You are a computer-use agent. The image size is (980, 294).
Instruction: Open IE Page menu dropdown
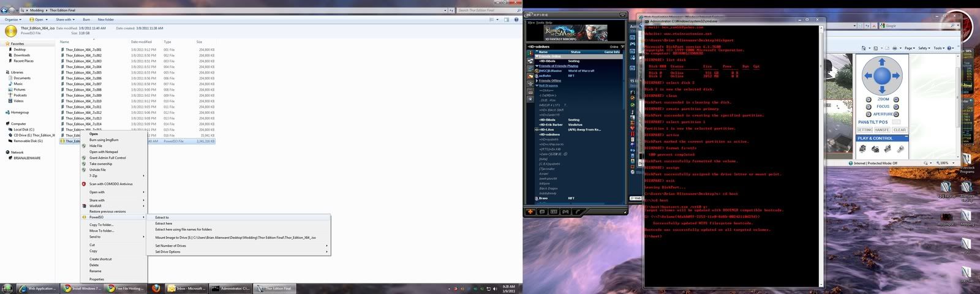[x=909, y=48]
